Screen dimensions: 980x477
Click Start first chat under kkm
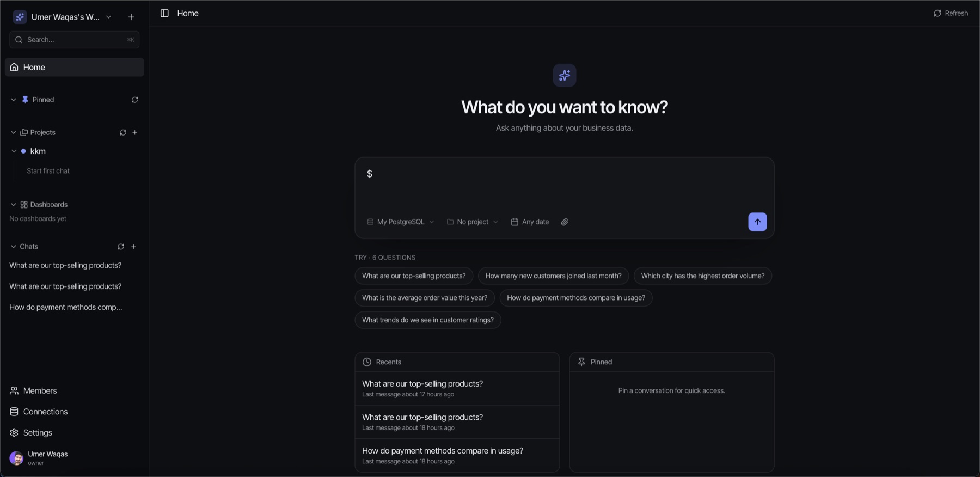click(x=48, y=171)
